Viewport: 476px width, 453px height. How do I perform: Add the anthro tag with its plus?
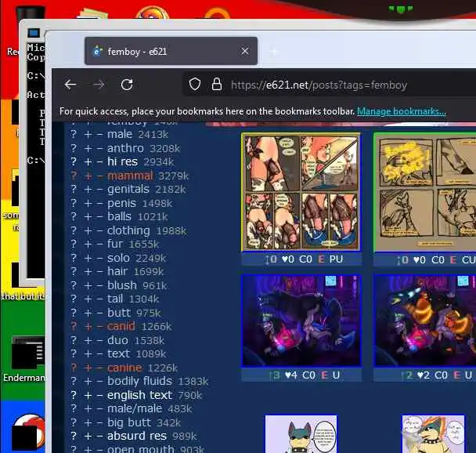88,148
